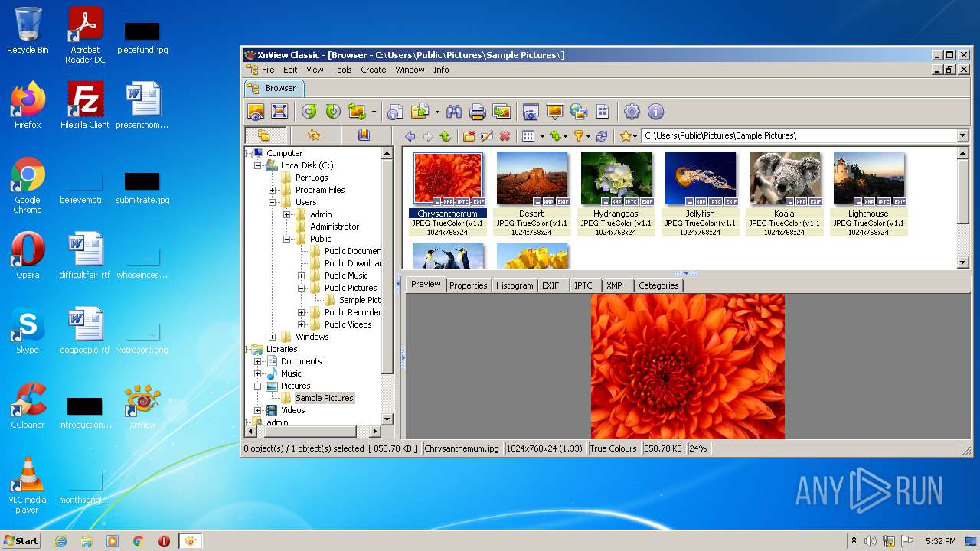Screen dimensions: 980x551
Task: Click the blue About info icon
Action: [655, 112]
